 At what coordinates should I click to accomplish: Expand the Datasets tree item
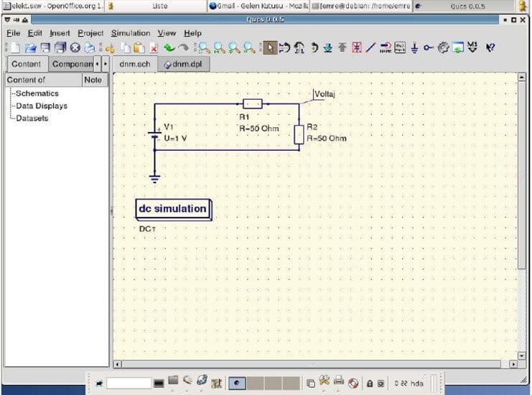tap(32, 118)
